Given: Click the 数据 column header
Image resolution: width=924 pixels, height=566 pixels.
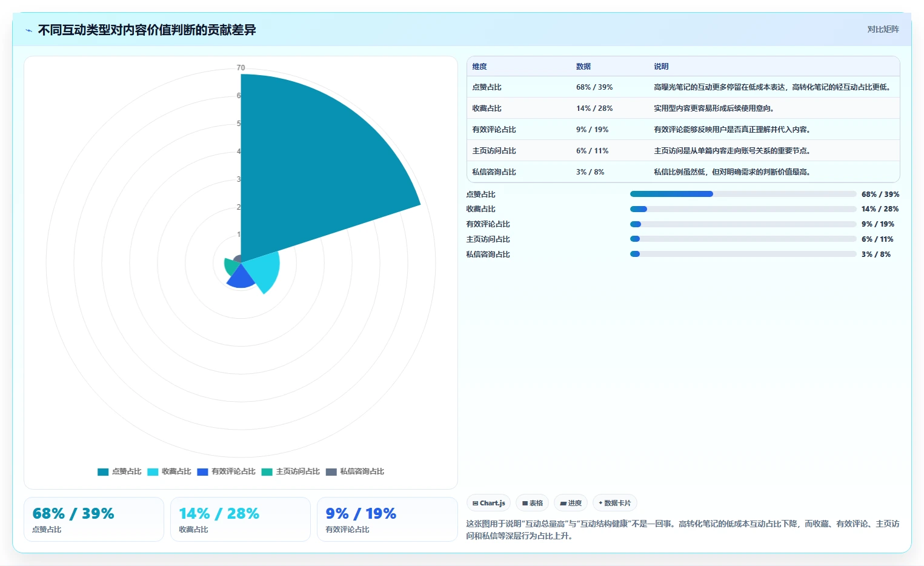Looking at the screenshot, I should coord(583,67).
